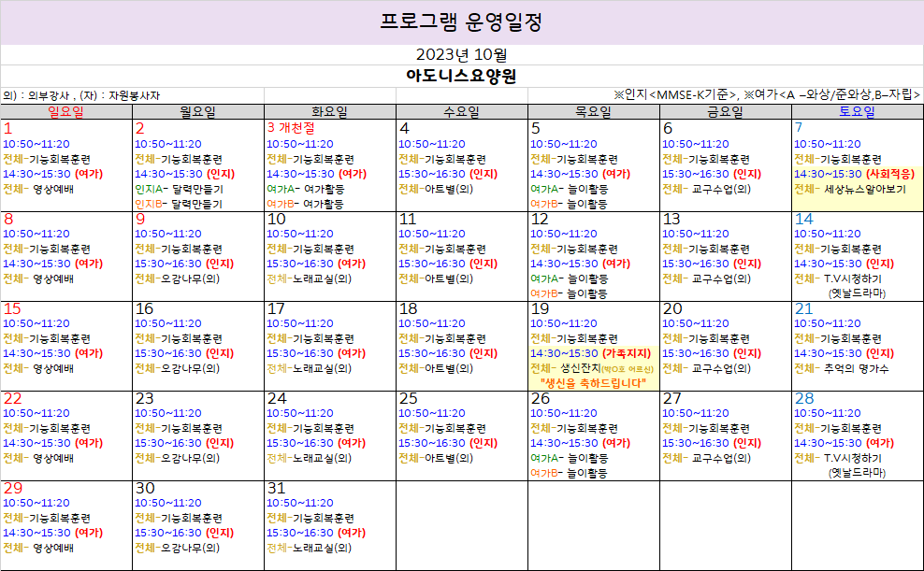The image size is (924, 571).
Task: Click the '※인지<MMSE-K기준>' note
Action: click(x=676, y=94)
